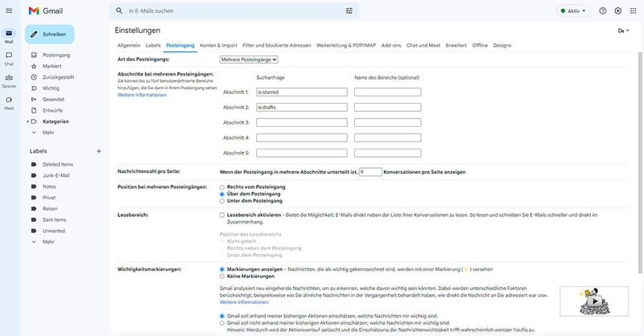This screenshot has height=336, width=644.
Task: Open Filter und blockierte Adressen tab
Action: pos(277,46)
